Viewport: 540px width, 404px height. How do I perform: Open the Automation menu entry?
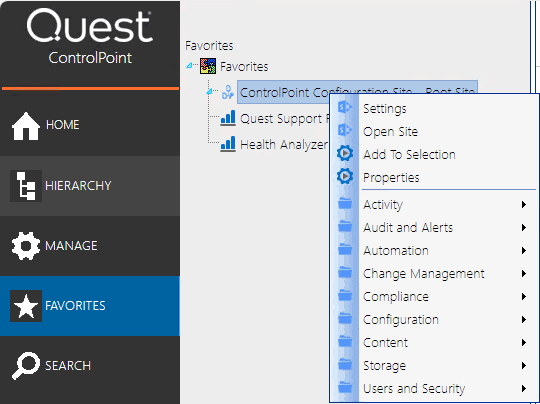pos(434,251)
